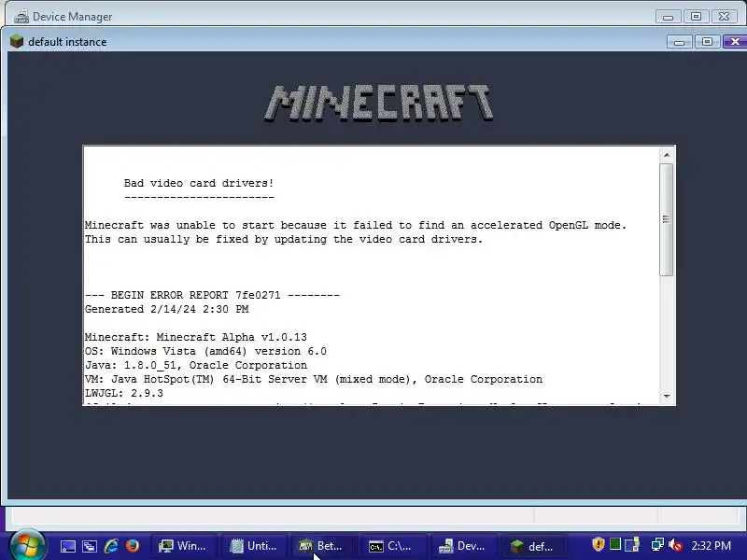Click the scroll up arrow of error report
747x560 pixels.
click(667, 155)
